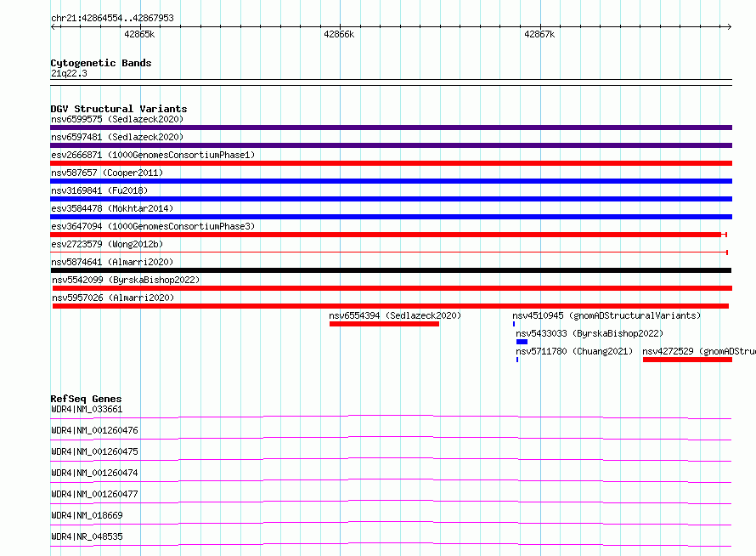The height and width of the screenshot is (556, 756).
Task: Click the nsv4272529 red variant bar
Action: (687, 360)
